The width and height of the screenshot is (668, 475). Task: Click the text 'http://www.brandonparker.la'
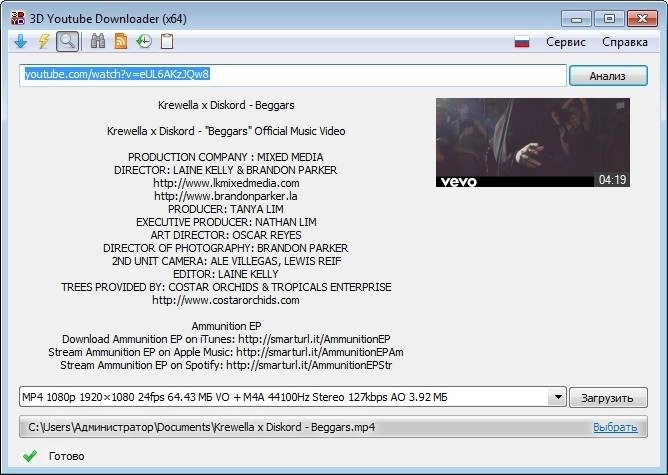[x=226, y=196]
